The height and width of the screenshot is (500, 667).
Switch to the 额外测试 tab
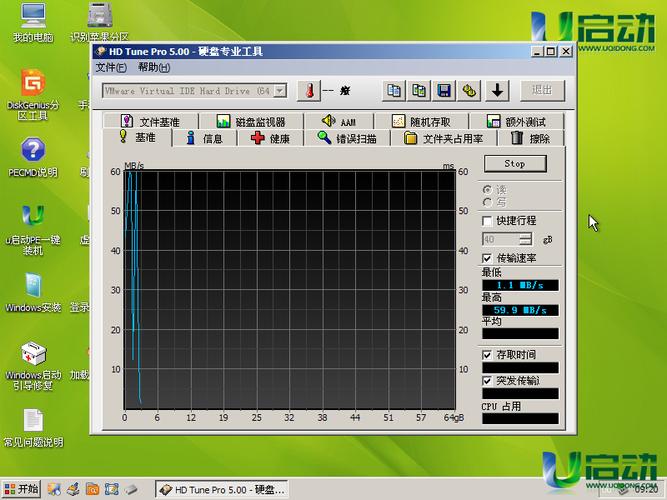pos(516,122)
